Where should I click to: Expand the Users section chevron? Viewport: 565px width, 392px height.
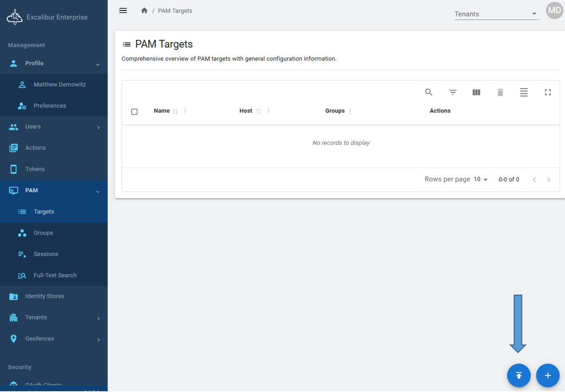[98, 128]
